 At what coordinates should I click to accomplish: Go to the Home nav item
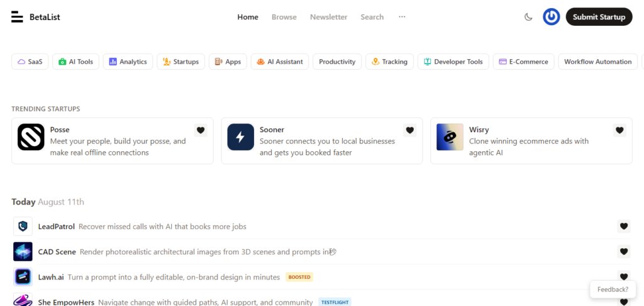248,17
